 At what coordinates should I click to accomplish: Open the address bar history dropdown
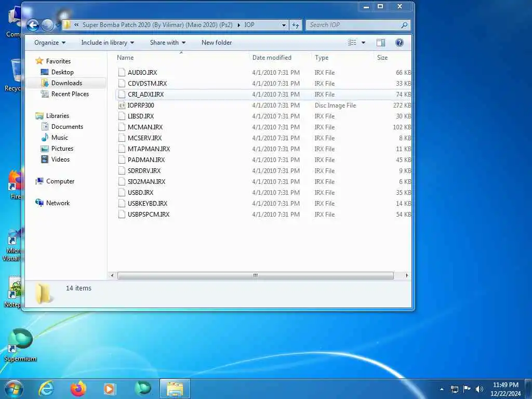click(x=284, y=25)
